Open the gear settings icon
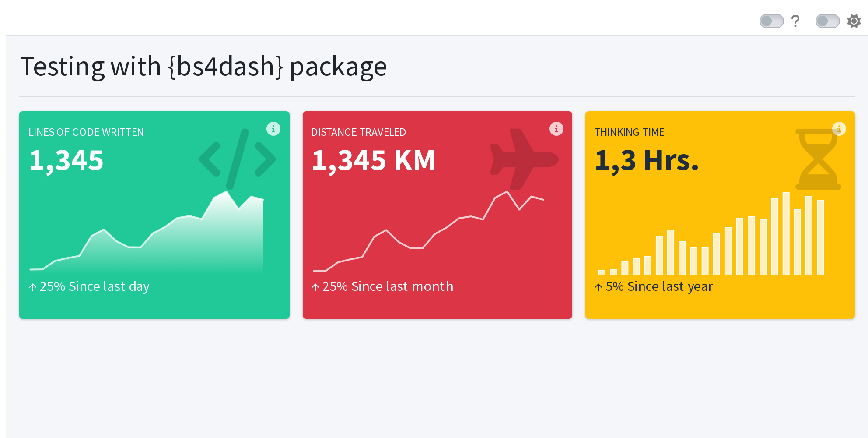The image size is (868, 438). tap(854, 21)
